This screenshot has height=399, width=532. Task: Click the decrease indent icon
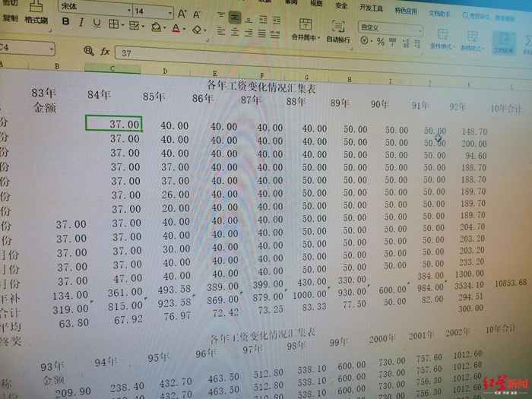point(263,20)
